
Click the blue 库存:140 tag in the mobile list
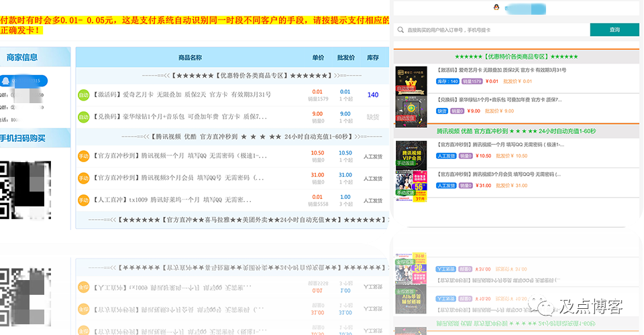[447, 82]
